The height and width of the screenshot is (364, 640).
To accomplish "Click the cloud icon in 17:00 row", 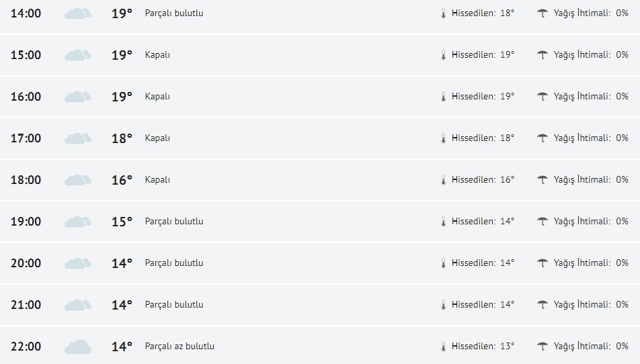I will (x=78, y=138).
